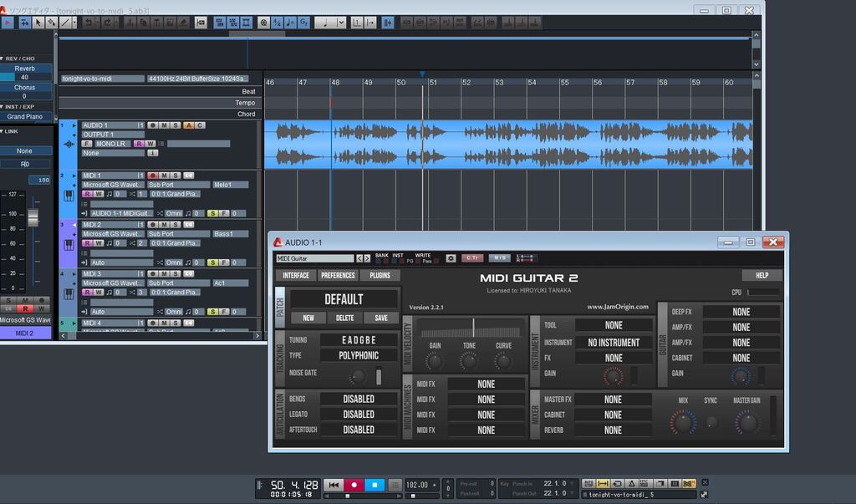Click the SAVE patch button
856x504 pixels.
[381, 318]
